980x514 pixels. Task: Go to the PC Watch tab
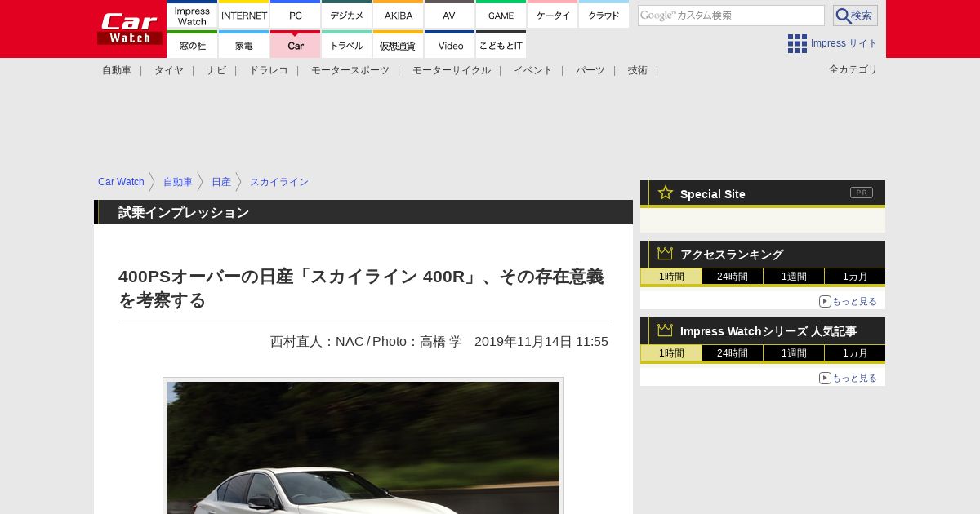click(x=296, y=15)
